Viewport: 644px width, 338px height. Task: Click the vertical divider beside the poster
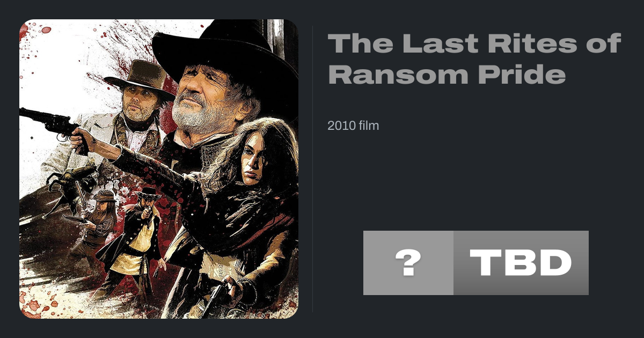(313, 168)
